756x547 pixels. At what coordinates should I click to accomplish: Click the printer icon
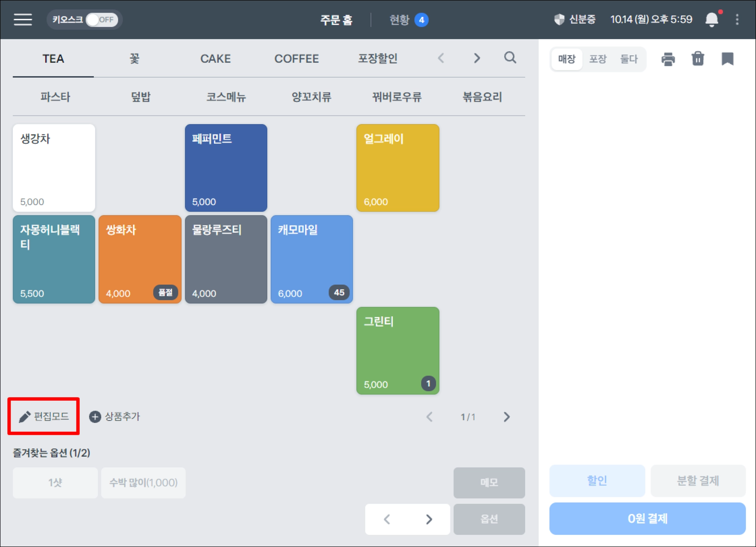tap(668, 59)
